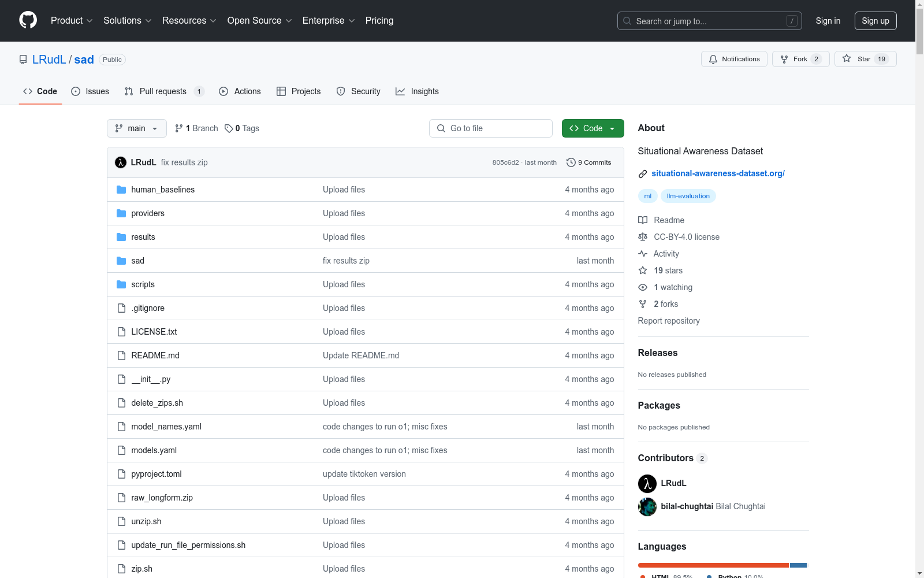Expand the Open Source menu

tap(260, 20)
